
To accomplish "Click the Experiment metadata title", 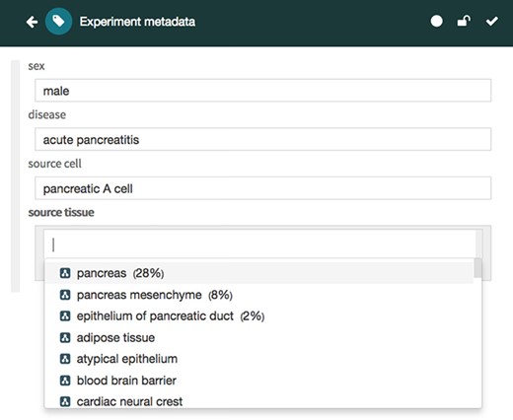I will 137,22.
